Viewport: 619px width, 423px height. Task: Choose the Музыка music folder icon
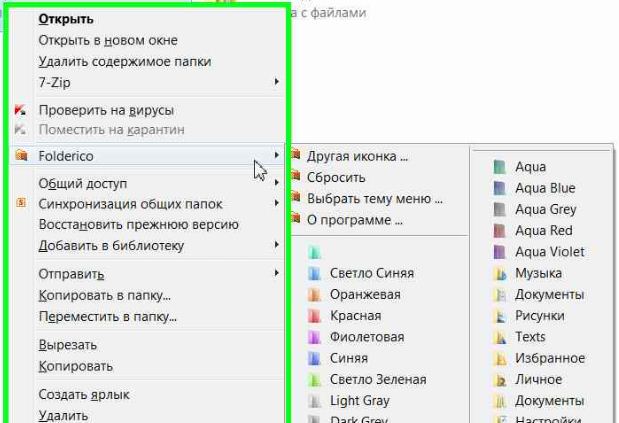pos(500,273)
